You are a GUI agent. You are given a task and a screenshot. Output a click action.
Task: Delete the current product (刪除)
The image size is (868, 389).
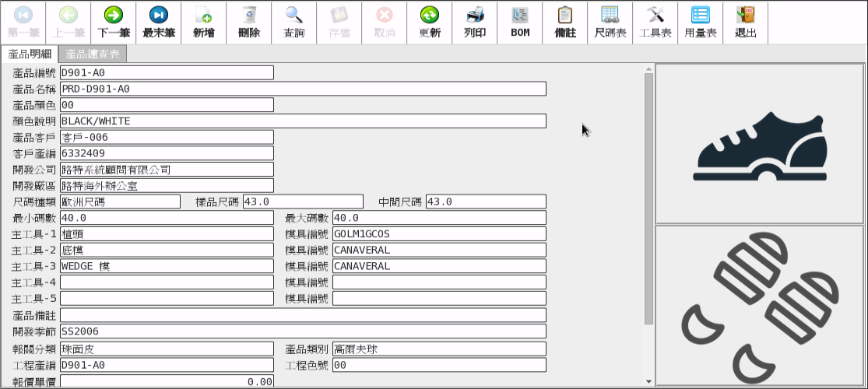click(249, 23)
